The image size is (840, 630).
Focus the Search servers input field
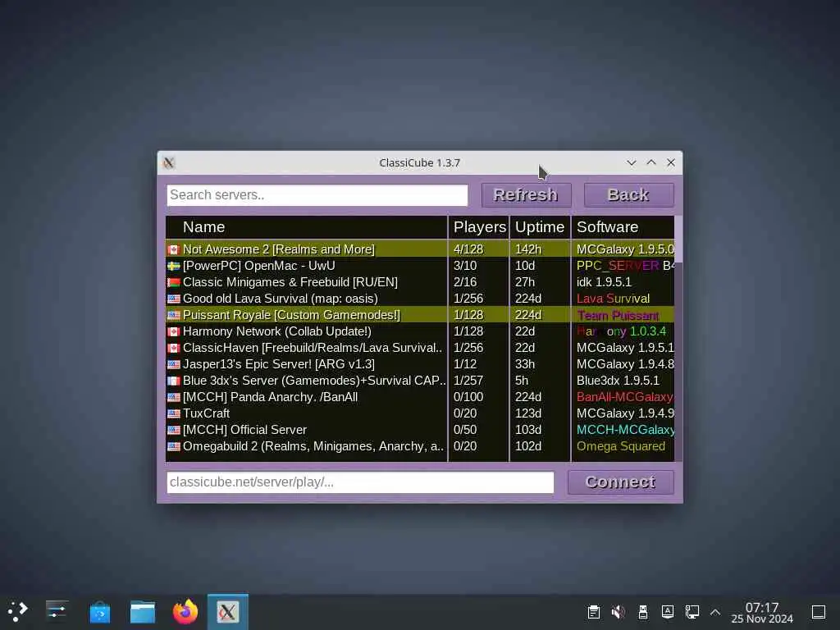317,195
